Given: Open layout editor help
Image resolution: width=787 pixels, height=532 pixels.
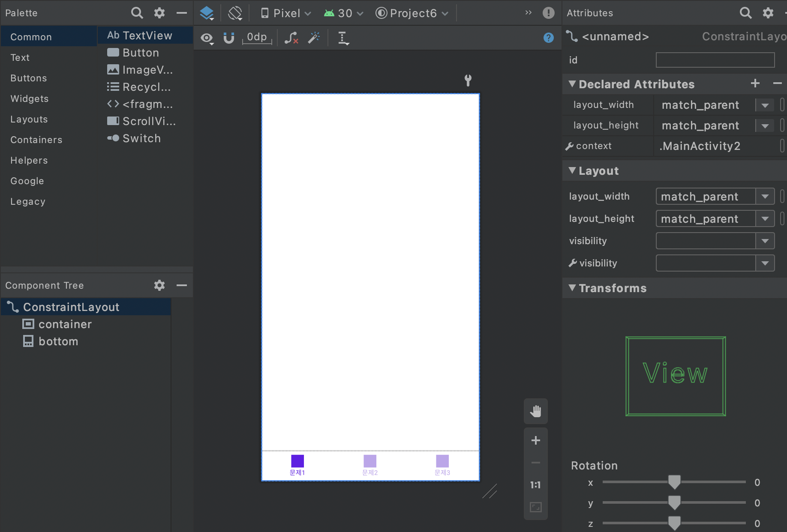Looking at the screenshot, I should tap(549, 38).
